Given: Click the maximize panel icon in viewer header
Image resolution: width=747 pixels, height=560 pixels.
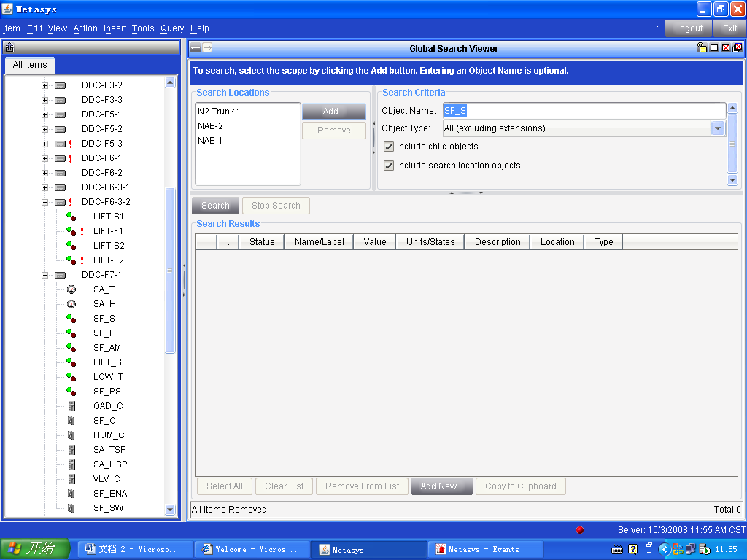Looking at the screenshot, I should click(x=713, y=48).
